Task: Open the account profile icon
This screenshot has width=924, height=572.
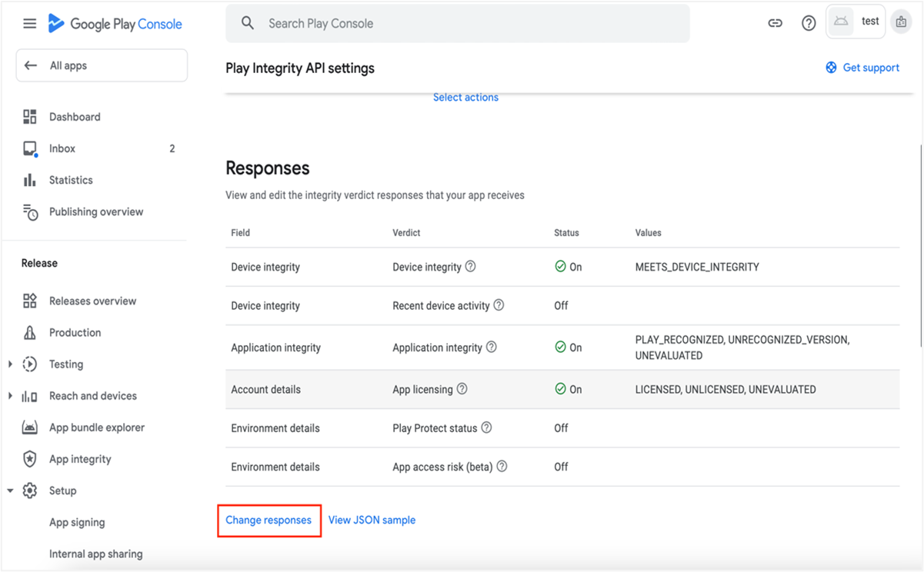Action: (901, 22)
